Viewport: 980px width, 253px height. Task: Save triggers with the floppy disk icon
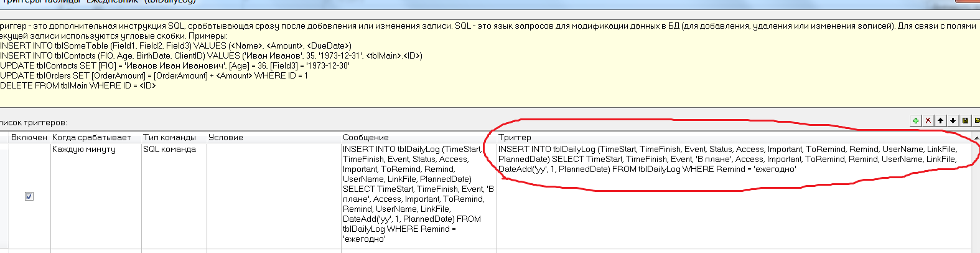pyautogui.click(x=965, y=120)
